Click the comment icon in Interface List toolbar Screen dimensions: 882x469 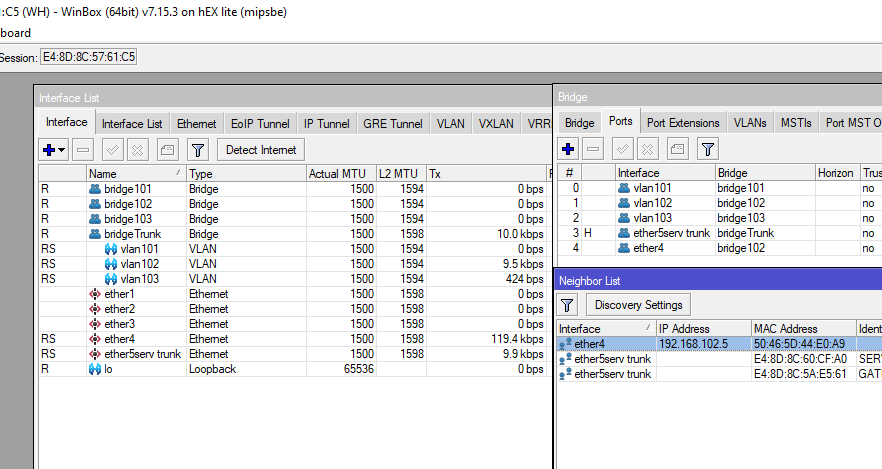point(168,150)
